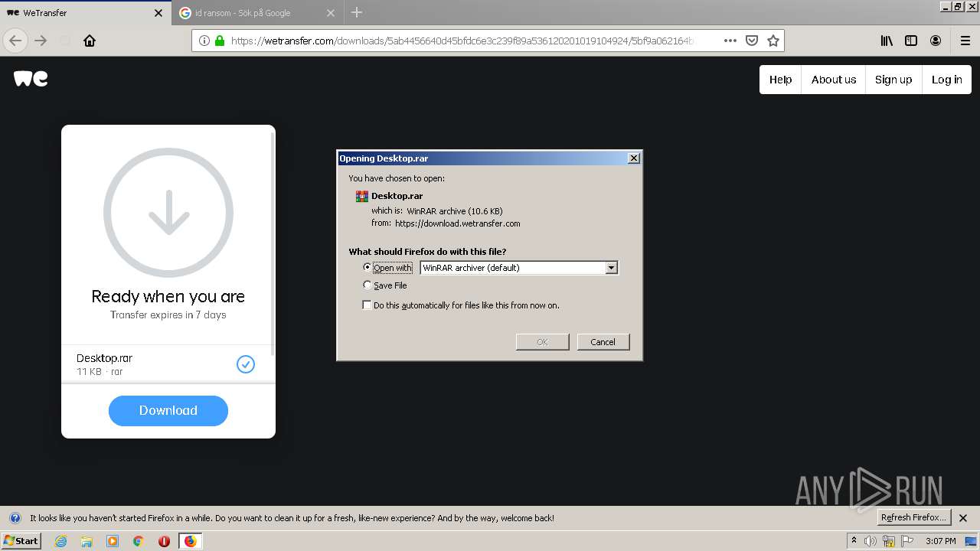
Task: Open the Firefox home page icon
Action: [90, 41]
